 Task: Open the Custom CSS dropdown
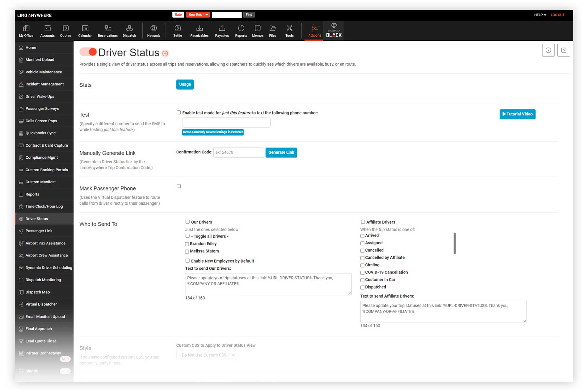pyautogui.click(x=206, y=355)
